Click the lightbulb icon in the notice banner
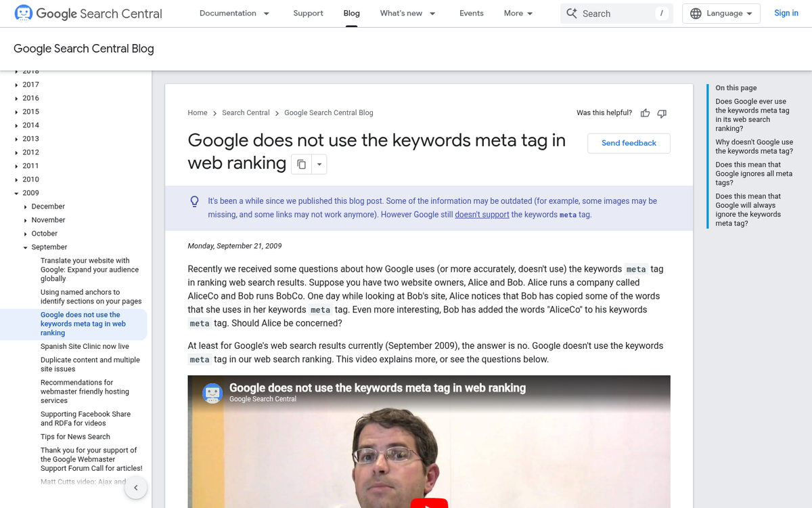The height and width of the screenshot is (508, 812). point(195,201)
